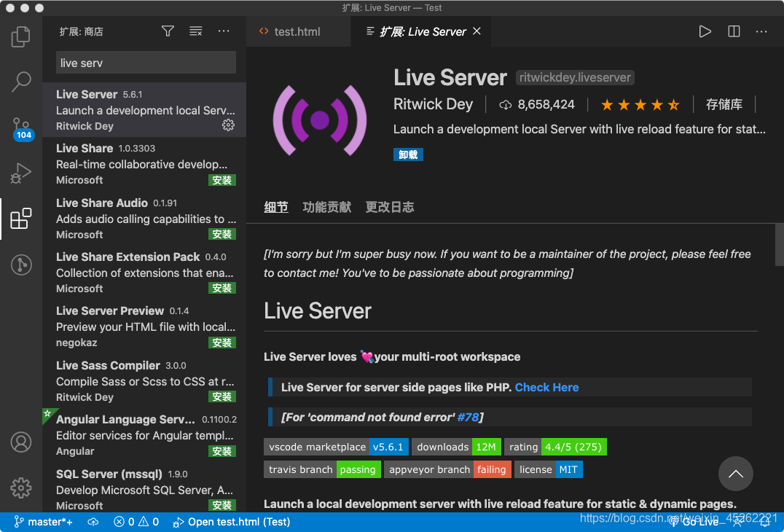The height and width of the screenshot is (532, 784).
Task: Click in the live serv search field
Action: click(146, 63)
